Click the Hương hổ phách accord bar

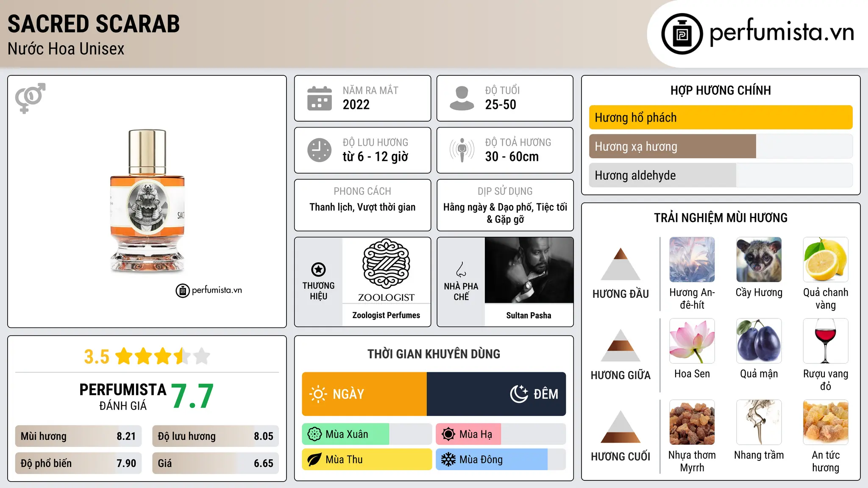[721, 117]
